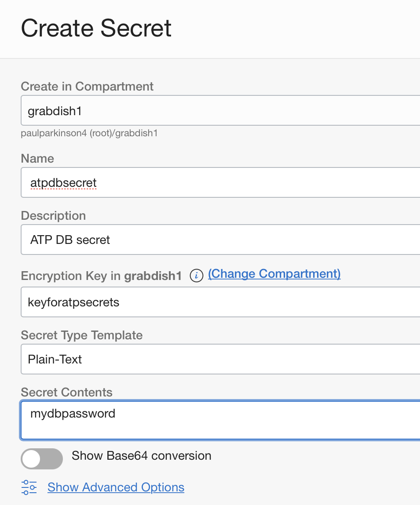Focus the Description field with ATP DB secret
Screen dimensions: 420x505
[220, 240]
